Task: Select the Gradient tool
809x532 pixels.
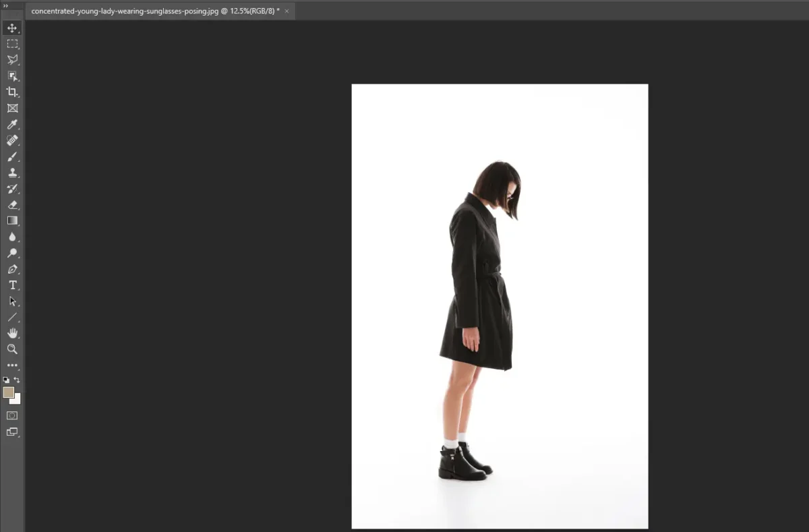Action: [x=12, y=220]
